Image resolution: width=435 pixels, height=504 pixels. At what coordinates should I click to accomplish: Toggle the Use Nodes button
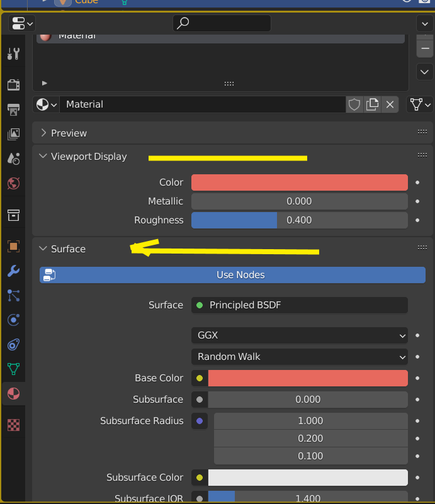coord(232,275)
